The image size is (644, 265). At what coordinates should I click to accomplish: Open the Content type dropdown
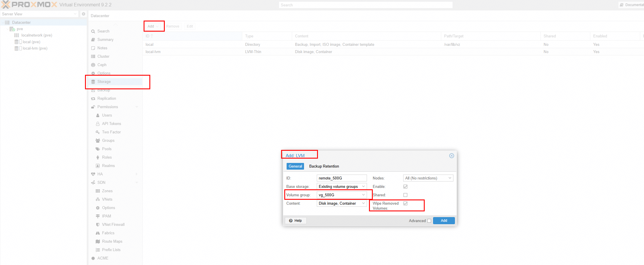coord(342,203)
